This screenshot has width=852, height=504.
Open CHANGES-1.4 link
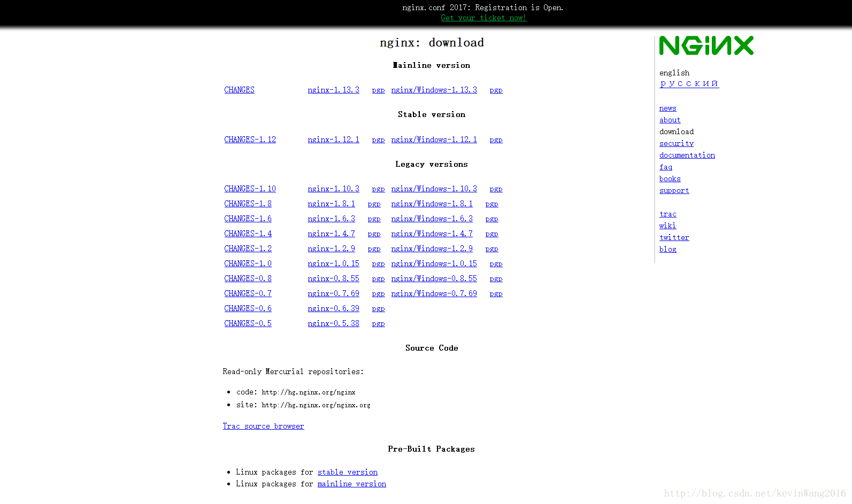[x=248, y=234]
